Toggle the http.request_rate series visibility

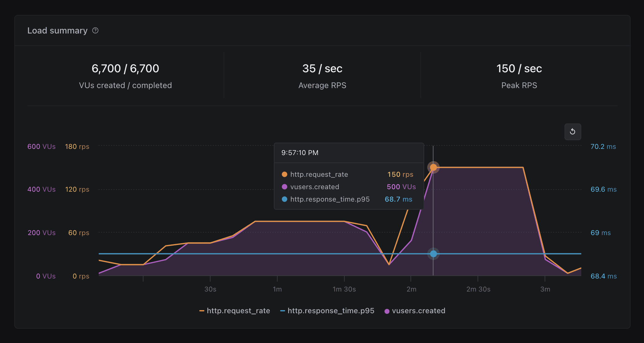[x=238, y=310]
